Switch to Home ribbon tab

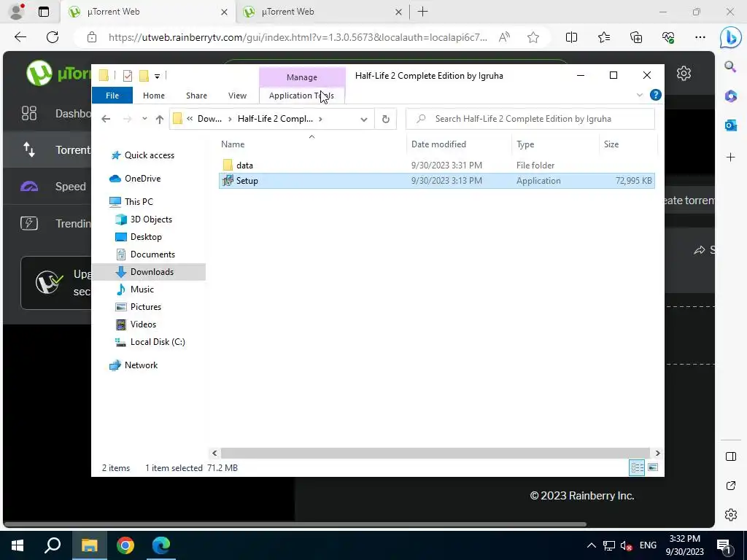[154, 96]
